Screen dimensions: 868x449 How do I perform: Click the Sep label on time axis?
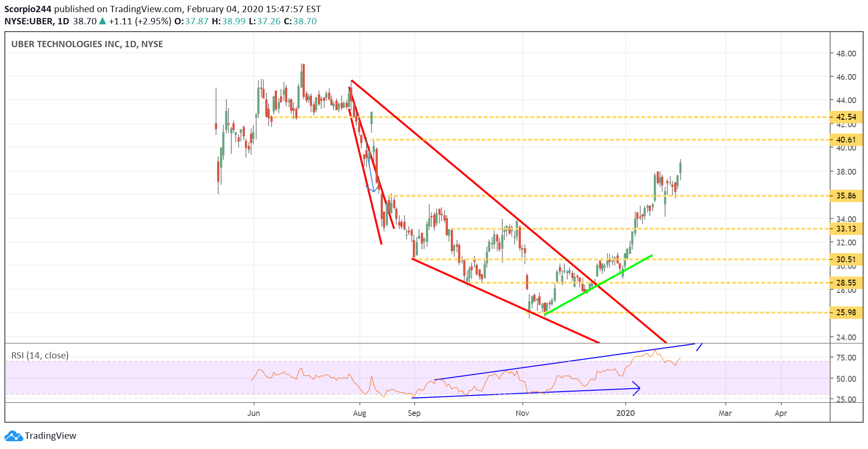pos(414,413)
